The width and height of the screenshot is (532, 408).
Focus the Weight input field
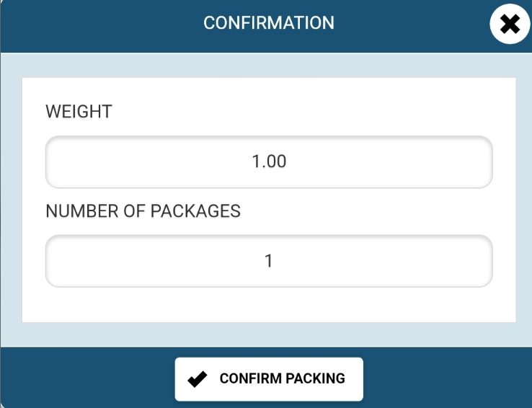(x=269, y=161)
